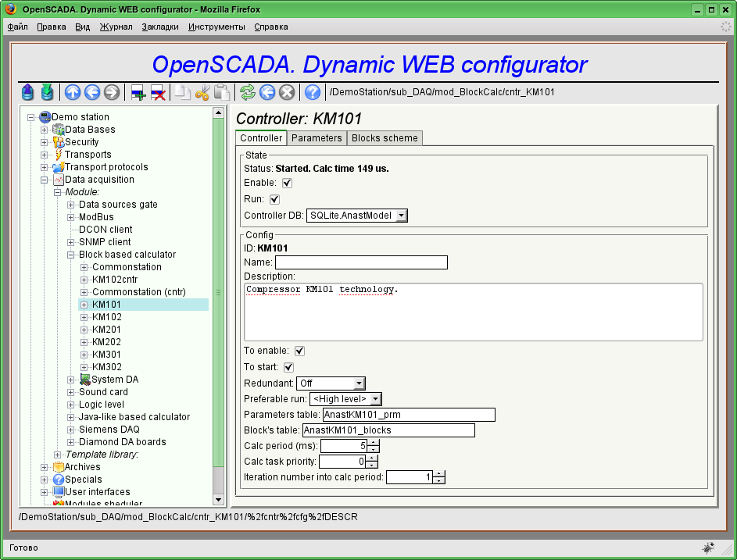
Task: Click the delete item toolbar icon
Action: (158, 92)
